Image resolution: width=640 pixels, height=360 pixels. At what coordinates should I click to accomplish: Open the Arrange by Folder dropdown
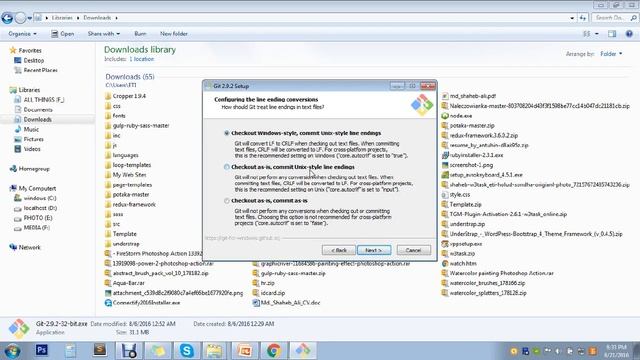[x=611, y=54]
